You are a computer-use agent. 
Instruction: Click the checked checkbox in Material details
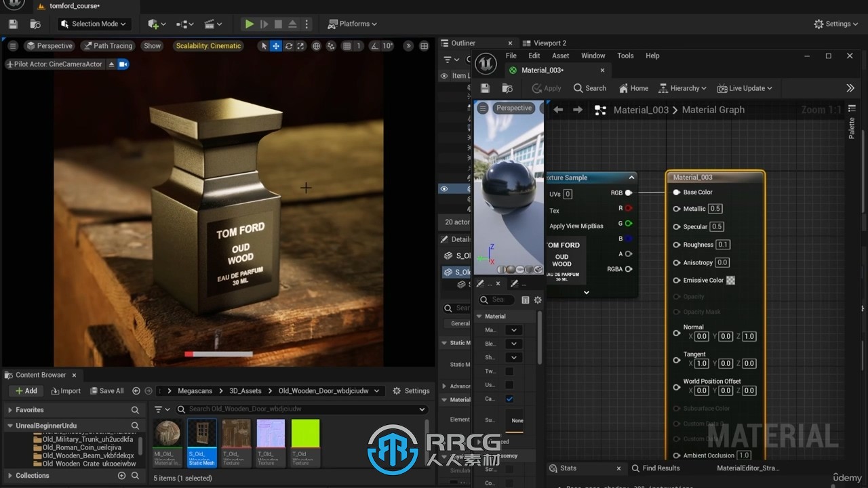tap(509, 399)
